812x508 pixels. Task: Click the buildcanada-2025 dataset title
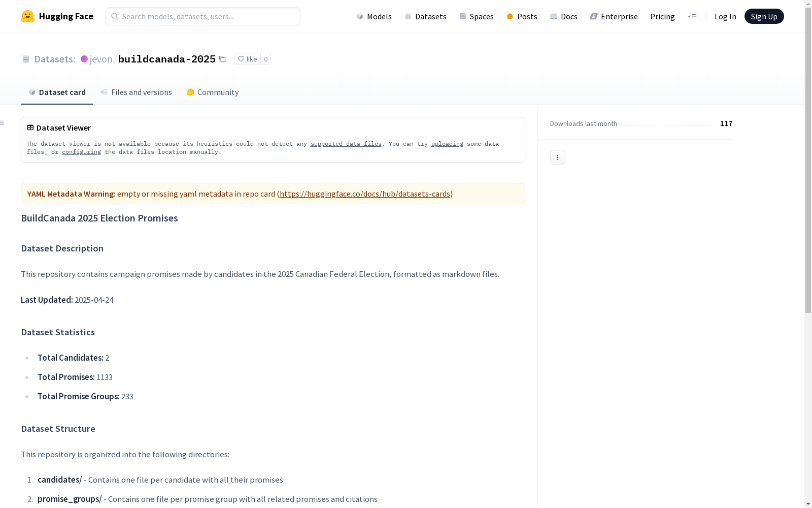(x=167, y=59)
